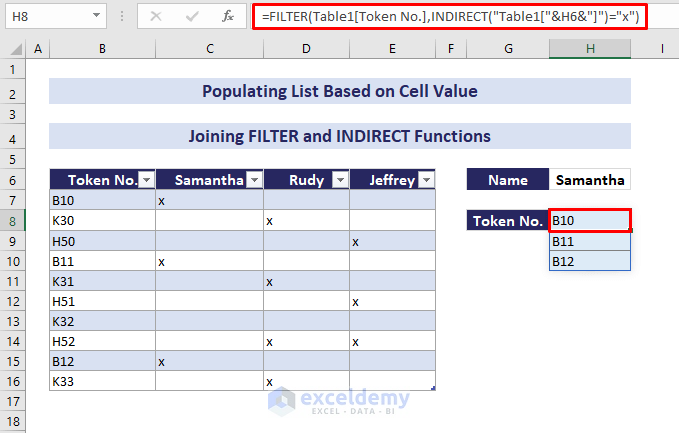Click the x mark in Jeffrey's H50 row
The image size is (679, 433).
coord(355,241)
